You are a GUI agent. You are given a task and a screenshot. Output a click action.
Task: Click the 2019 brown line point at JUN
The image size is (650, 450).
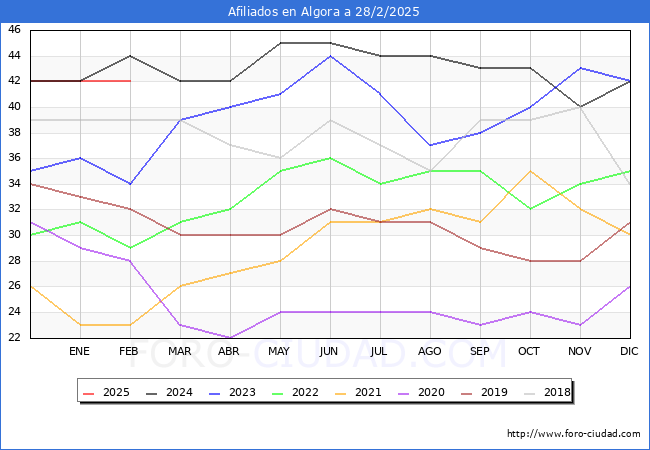click(x=330, y=209)
